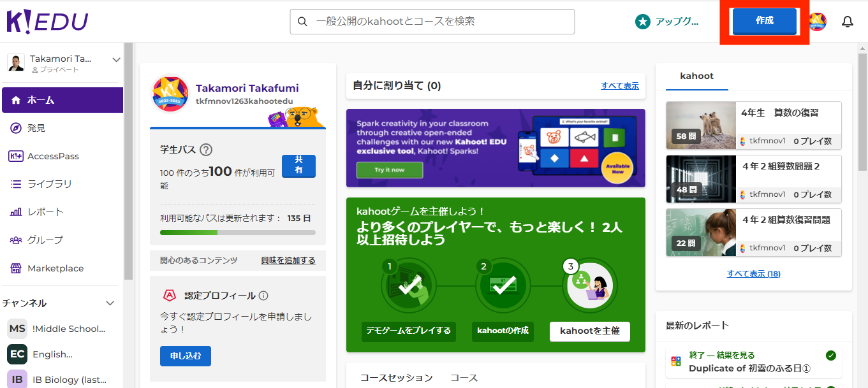
Task: Open the ホーム section in the sidebar
Action: point(40,99)
